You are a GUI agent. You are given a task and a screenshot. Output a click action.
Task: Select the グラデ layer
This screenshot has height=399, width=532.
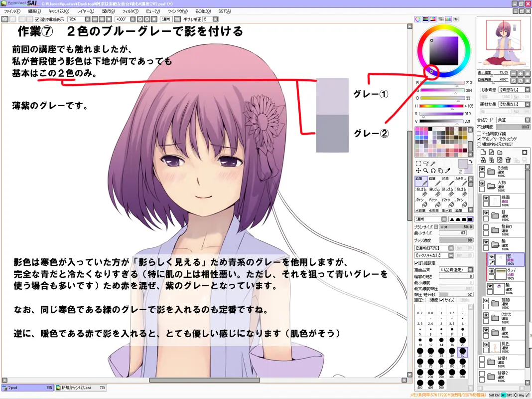[x=506, y=274]
